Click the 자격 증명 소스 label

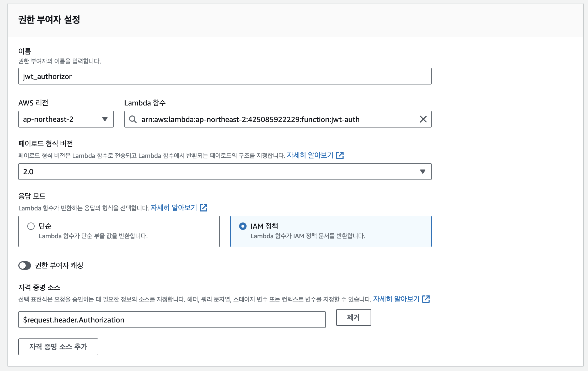coord(39,287)
